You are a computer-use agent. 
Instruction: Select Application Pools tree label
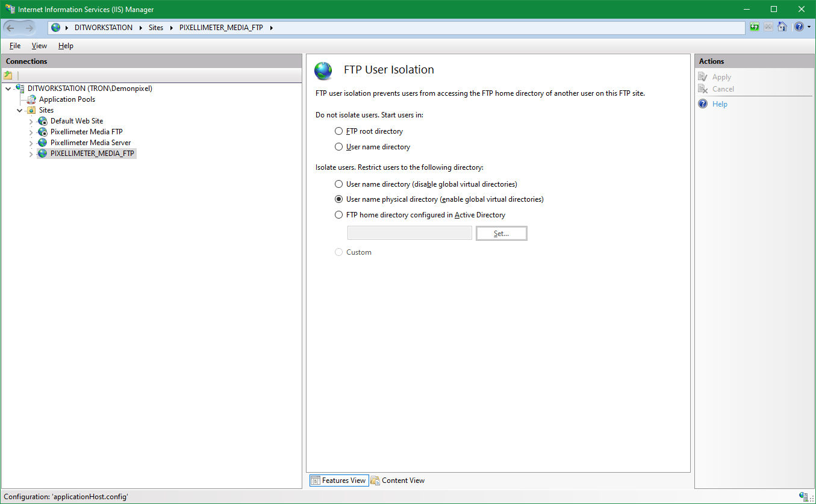tap(67, 99)
